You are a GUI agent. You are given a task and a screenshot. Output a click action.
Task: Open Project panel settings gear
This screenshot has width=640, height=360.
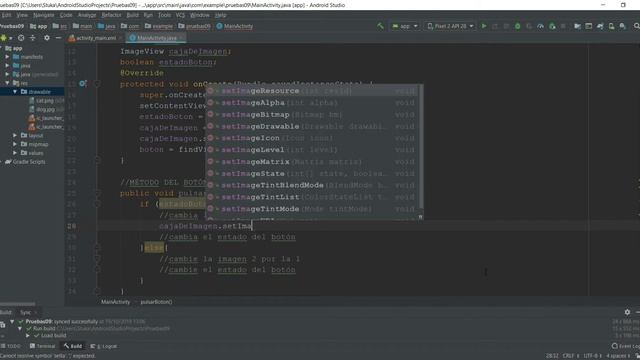[47, 38]
